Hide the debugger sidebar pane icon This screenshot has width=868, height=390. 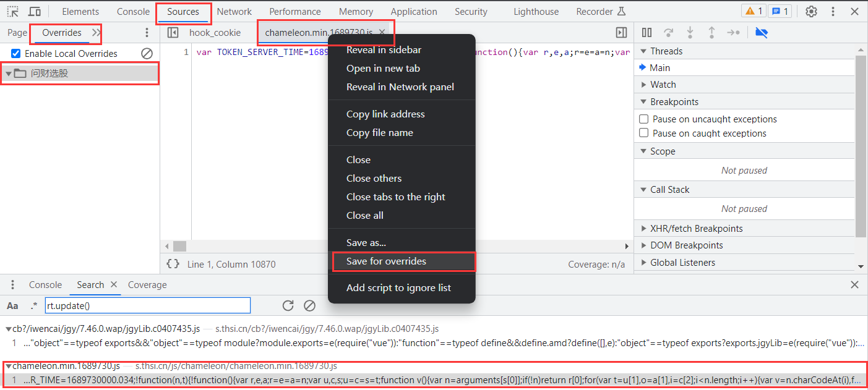click(x=621, y=32)
